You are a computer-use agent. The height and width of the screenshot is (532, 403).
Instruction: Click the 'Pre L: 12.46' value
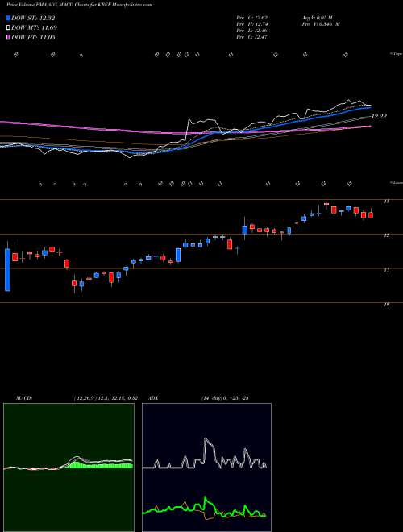pos(253,30)
